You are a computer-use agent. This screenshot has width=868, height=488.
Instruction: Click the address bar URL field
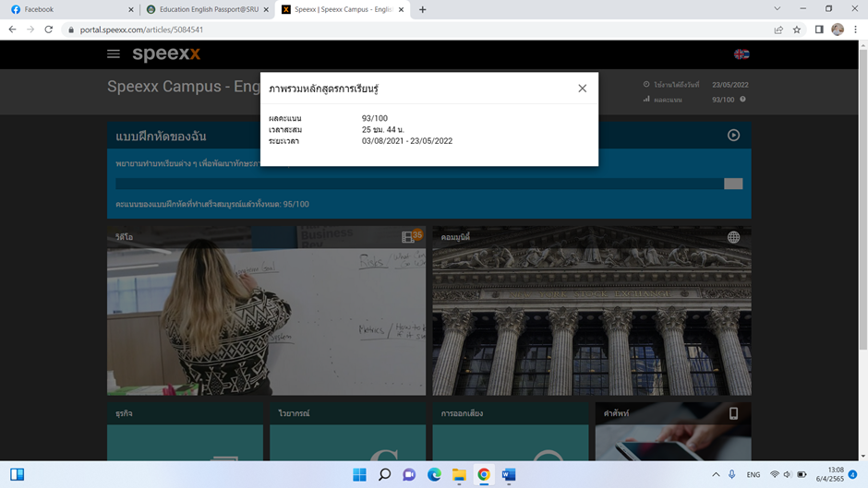click(x=369, y=30)
